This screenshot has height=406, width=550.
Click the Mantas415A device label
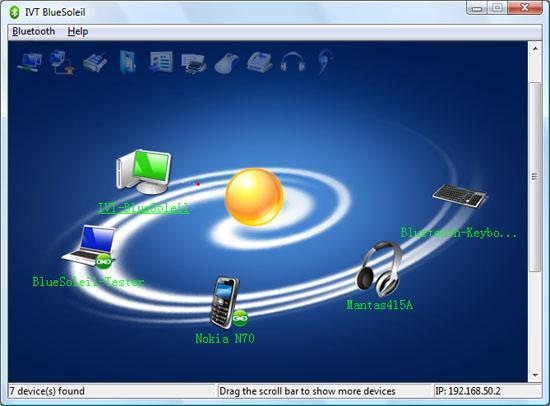click(380, 305)
